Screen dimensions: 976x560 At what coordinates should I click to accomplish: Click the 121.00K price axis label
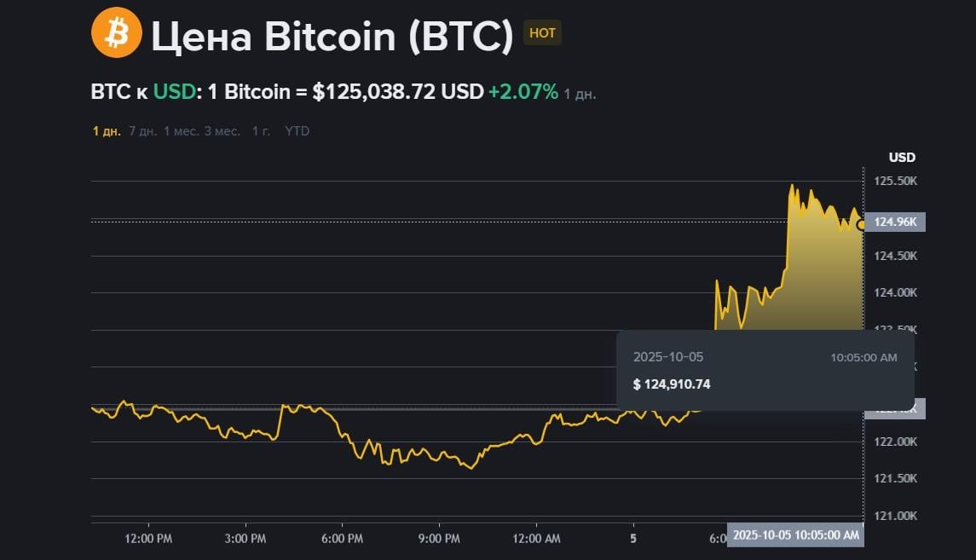click(895, 516)
